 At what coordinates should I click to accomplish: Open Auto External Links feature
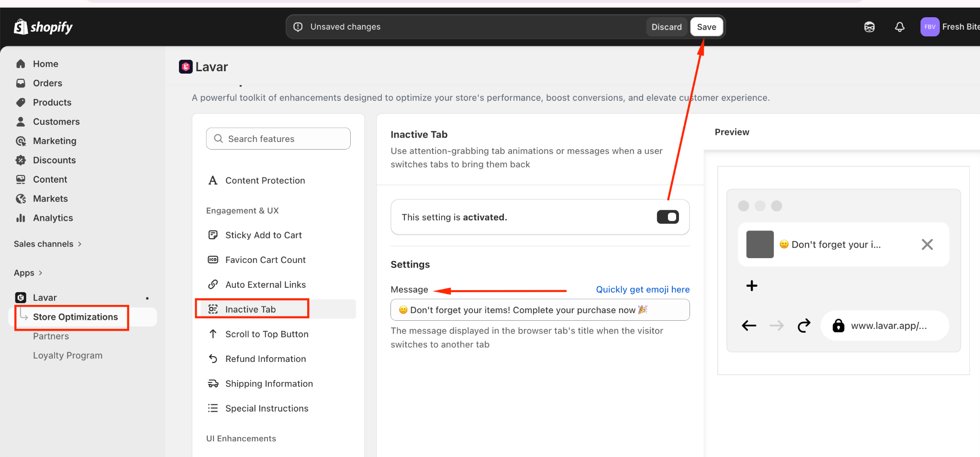click(266, 284)
